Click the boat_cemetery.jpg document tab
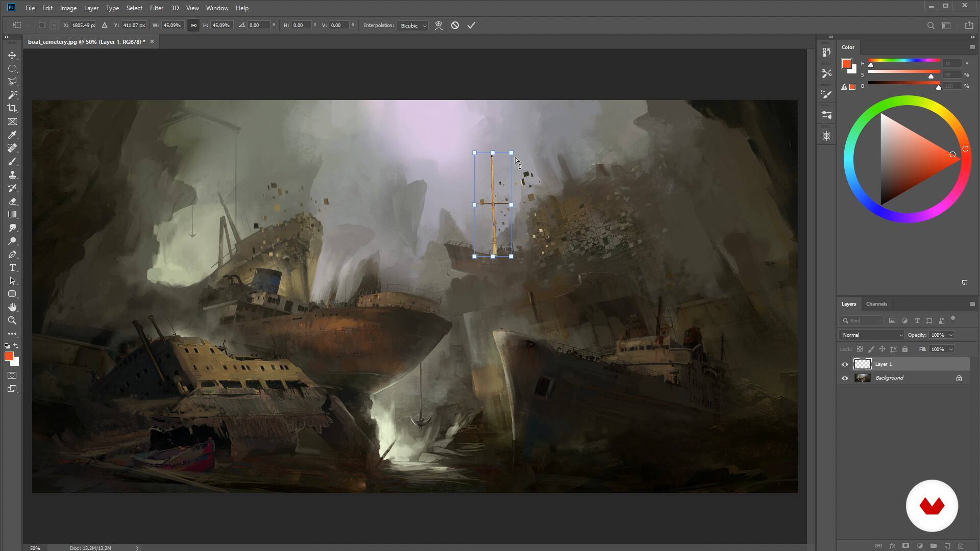The image size is (980, 551). [x=86, y=42]
